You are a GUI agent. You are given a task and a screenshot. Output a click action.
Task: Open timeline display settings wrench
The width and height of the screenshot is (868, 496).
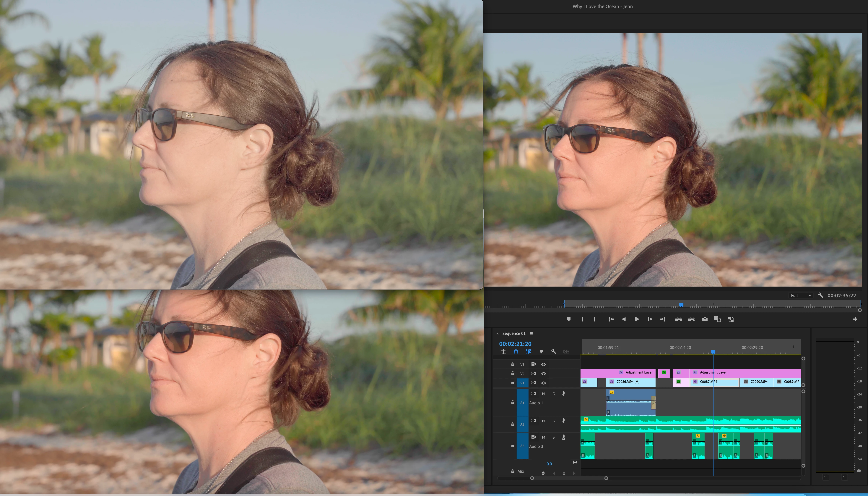[x=554, y=352]
